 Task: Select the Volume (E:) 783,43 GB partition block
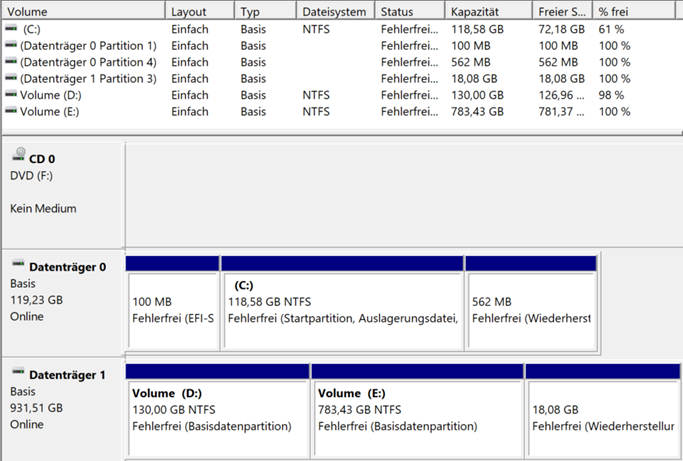point(417,411)
